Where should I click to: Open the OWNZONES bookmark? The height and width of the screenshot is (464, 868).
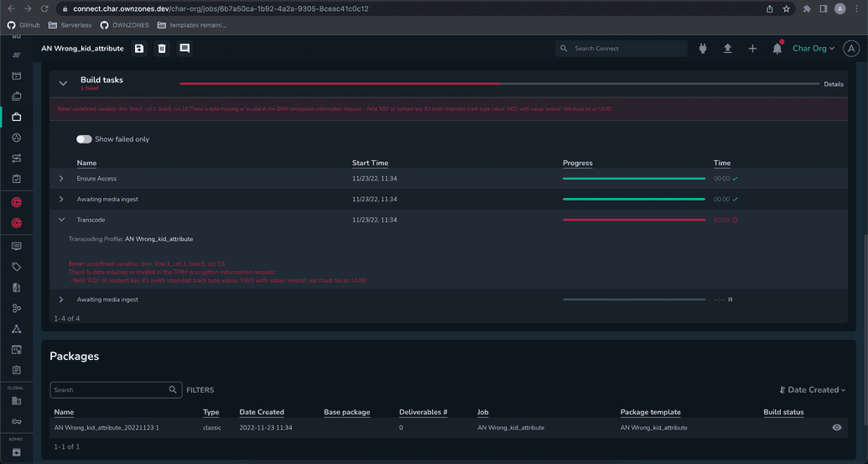tap(125, 25)
